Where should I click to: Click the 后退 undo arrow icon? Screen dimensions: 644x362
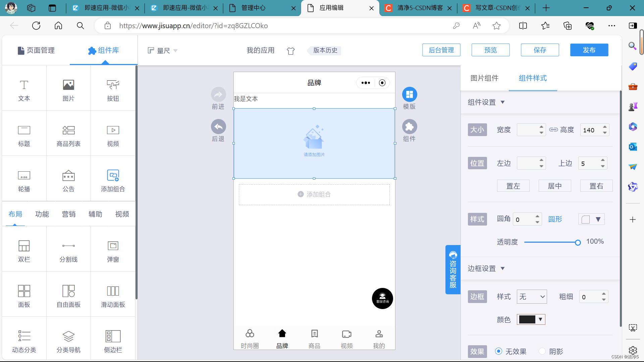218,127
